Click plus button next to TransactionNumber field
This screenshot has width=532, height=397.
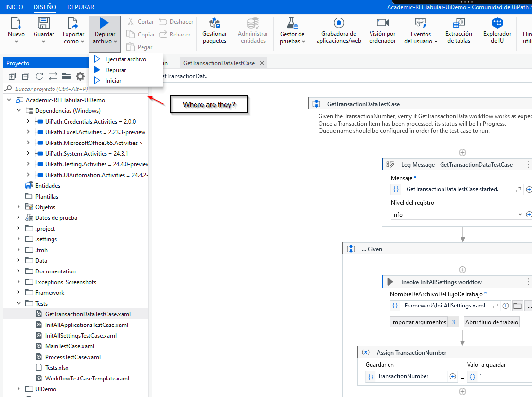pos(453,376)
